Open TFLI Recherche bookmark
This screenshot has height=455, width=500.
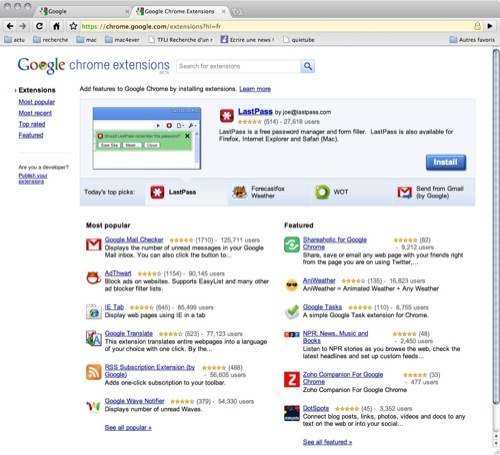click(180, 40)
